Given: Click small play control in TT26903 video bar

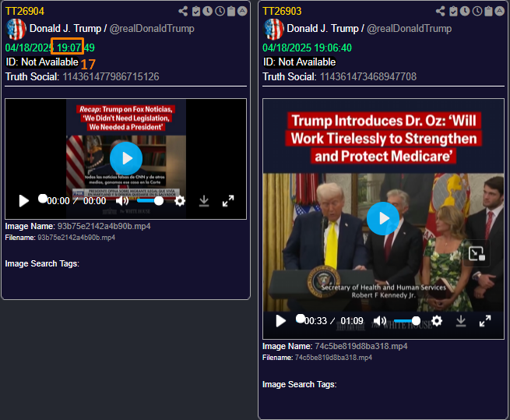Looking at the screenshot, I should click(x=281, y=321).
